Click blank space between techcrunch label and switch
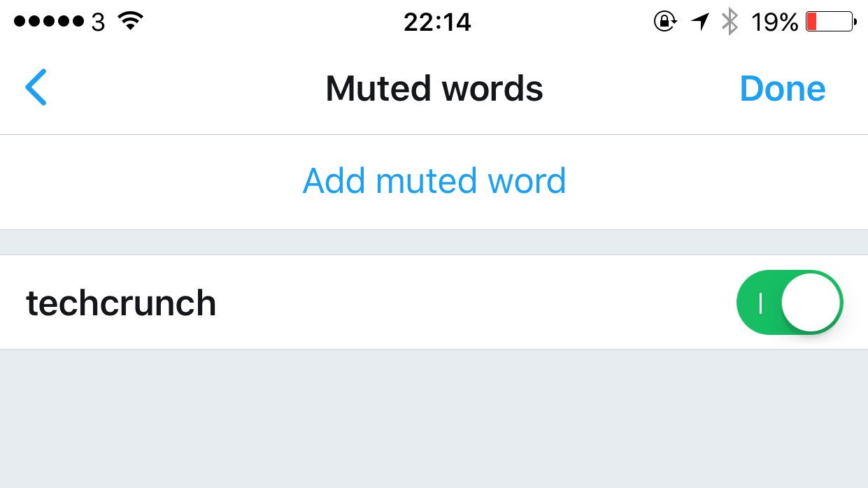Viewport: 868px width, 488px height. (476, 302)
